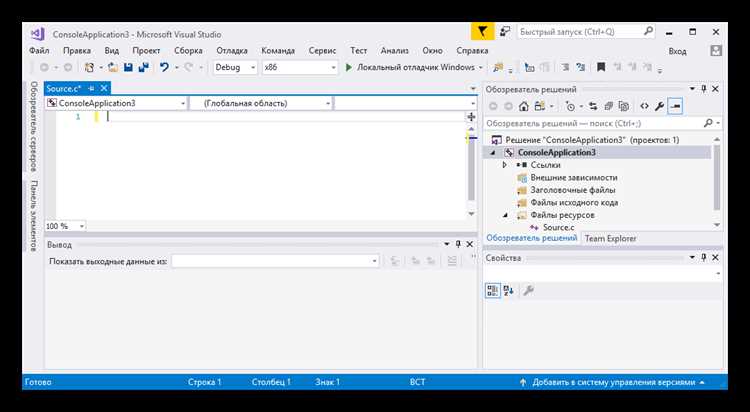The width and height of the screenshot is (750, 412).
Task: Toggle auto-hide pin on the Вывод panel
Action: pos(458,244)
